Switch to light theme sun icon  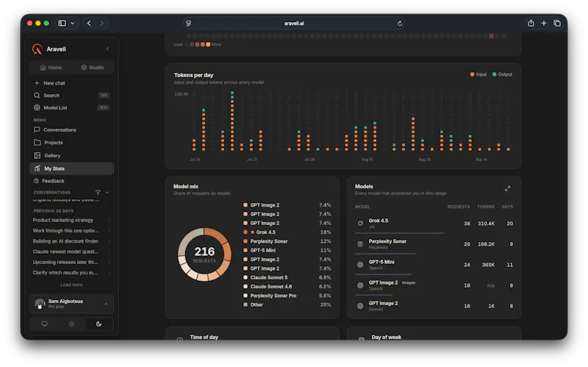(x=71, y=324)
